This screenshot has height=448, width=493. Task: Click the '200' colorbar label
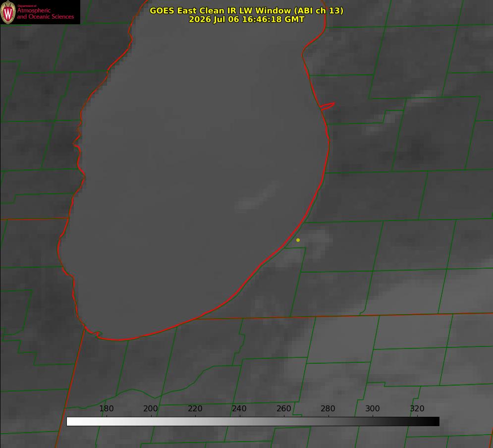click(151, 408)
